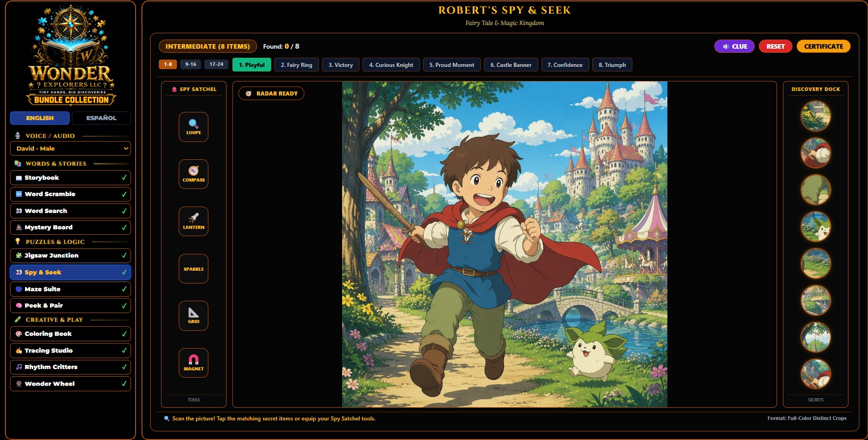Open the David - Male voice dropdown

71,148
